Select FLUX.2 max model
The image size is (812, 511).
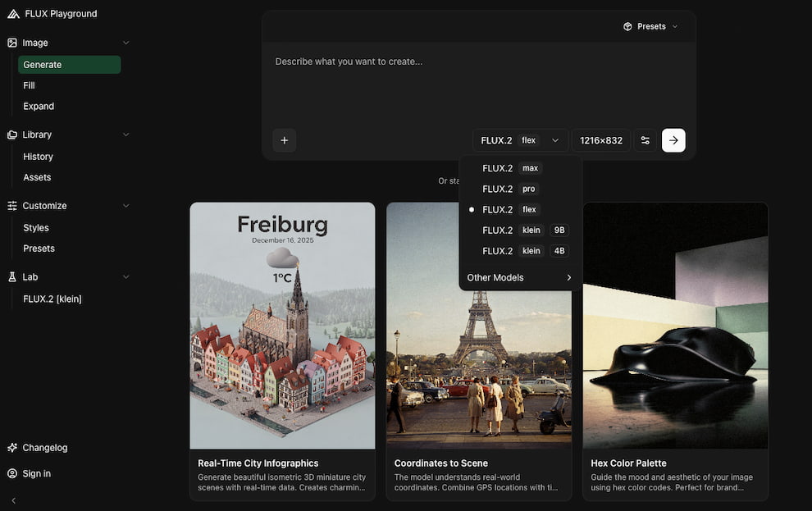(519, 168)
